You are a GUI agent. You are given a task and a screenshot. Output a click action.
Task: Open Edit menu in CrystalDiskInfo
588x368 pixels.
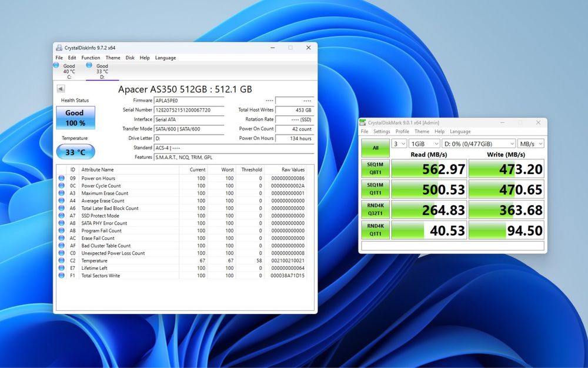point(72,58)
